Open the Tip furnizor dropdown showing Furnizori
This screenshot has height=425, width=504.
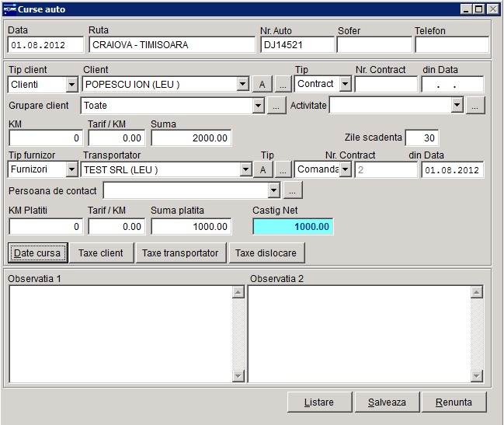click(x=71, y=169)
